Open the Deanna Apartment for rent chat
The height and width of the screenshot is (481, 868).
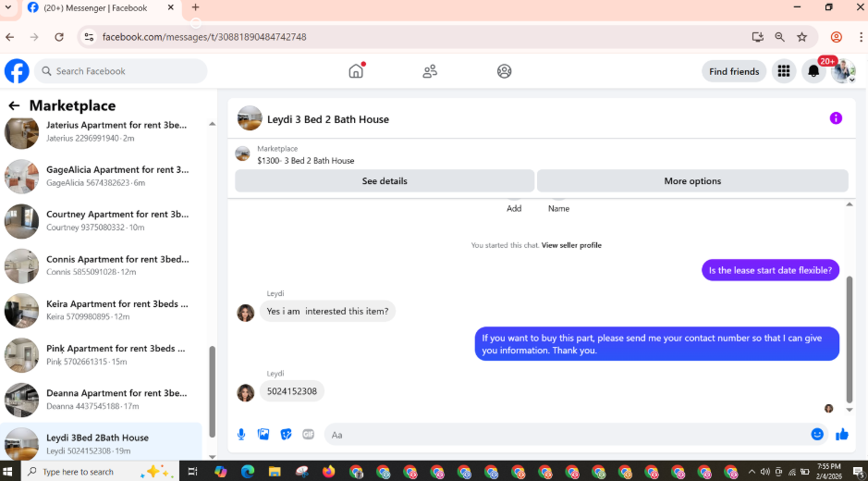102,401
